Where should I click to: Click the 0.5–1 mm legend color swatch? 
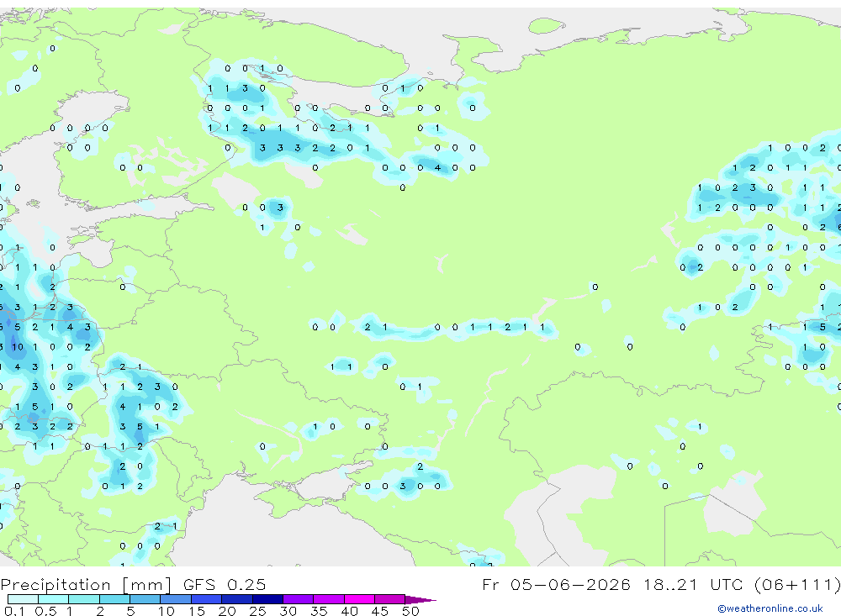coord(53,599)
